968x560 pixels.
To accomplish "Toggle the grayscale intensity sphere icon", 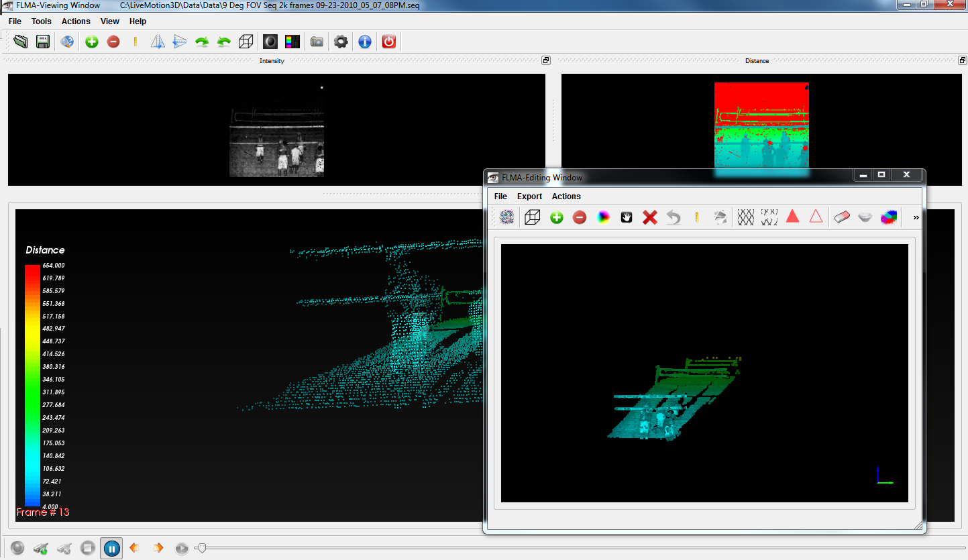I will 270,42.
